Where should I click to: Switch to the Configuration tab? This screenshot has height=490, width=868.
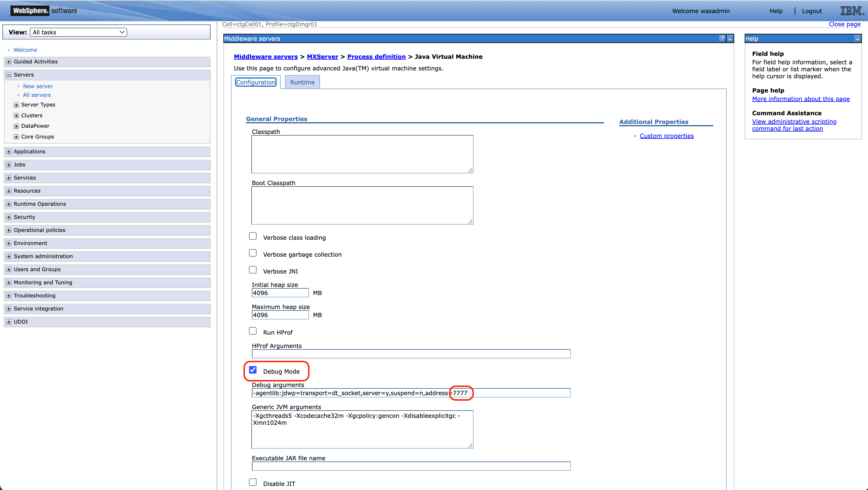pos(256,82)
